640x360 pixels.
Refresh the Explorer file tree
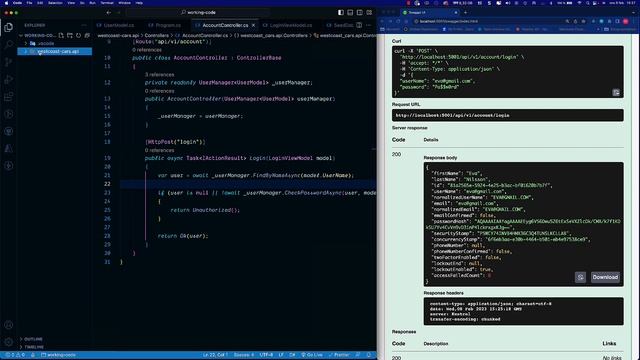(x=78, y=36)
